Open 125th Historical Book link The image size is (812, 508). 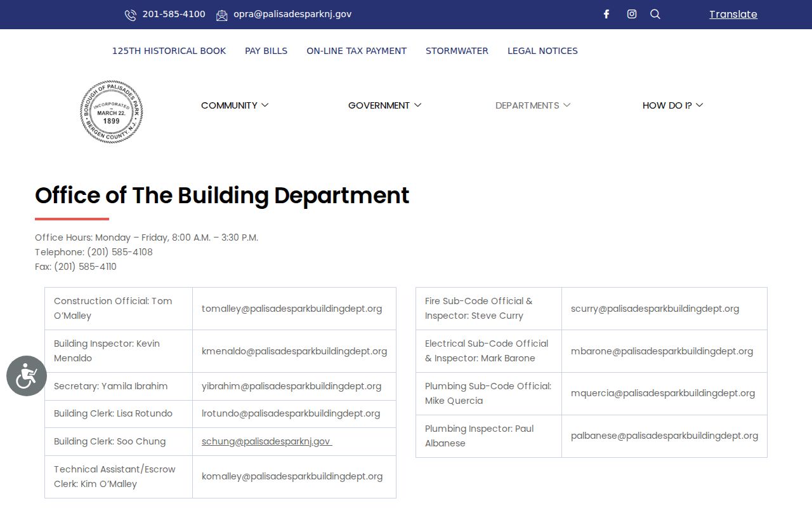click(169, 51)
